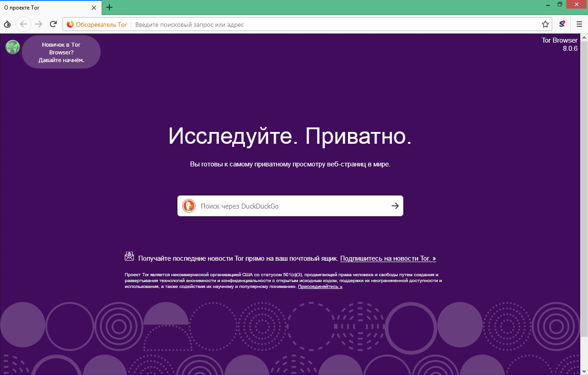
Task: Submit the search with the arrow button
Action: 394,205
